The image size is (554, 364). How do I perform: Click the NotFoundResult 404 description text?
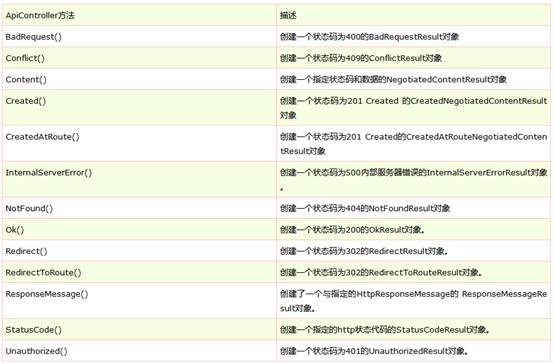pos(365,209)
